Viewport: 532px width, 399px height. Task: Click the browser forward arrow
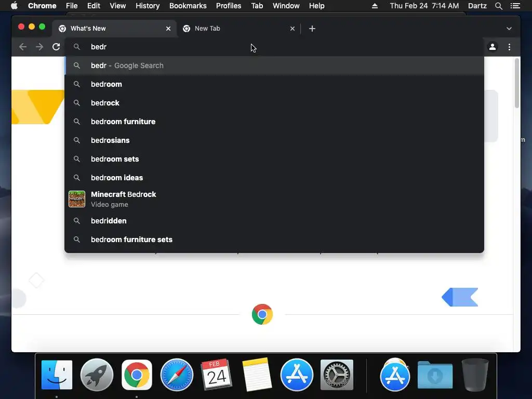(x=39, y=47)
